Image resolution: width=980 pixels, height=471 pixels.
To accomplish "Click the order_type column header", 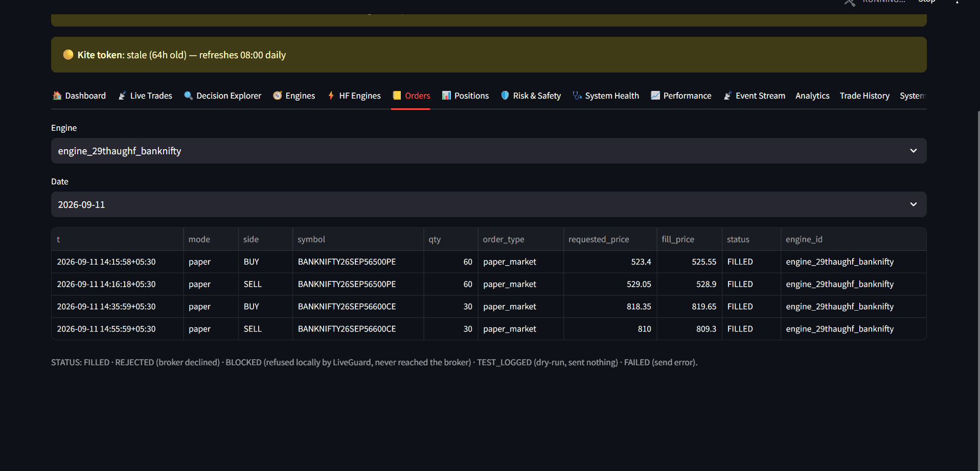I will (x=520, y=239).
